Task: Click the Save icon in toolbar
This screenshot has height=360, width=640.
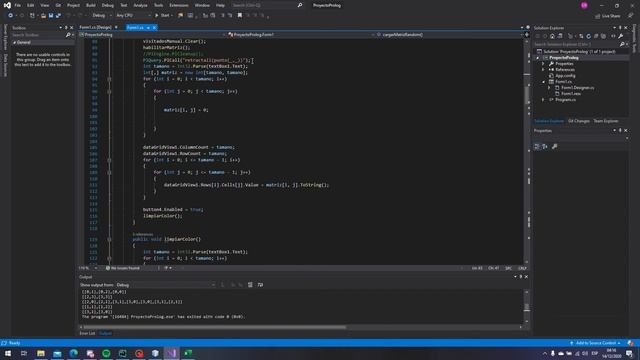Action: click(x=51, y=16)
